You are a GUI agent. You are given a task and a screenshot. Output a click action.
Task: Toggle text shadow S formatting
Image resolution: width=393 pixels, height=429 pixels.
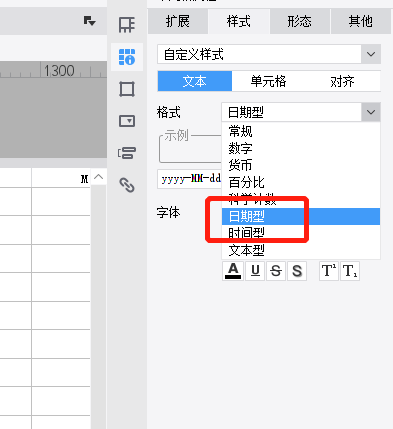(x=297, y=271)
